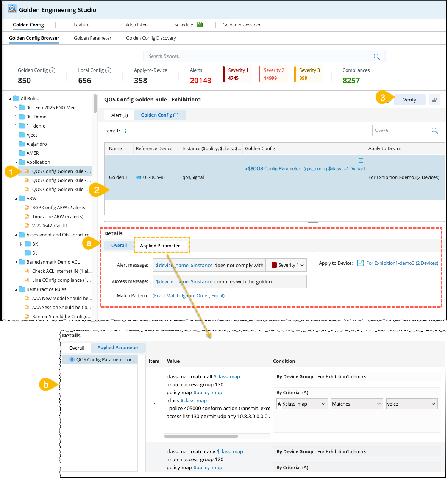This screenshot has width=448, height=479.
Task: Open the Golden Intent tab
Action: (x=135, y=25)
